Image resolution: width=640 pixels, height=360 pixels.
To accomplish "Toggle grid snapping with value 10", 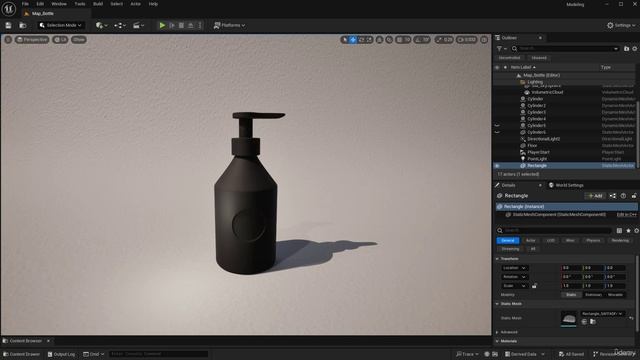I will click(x=403, y=40).
